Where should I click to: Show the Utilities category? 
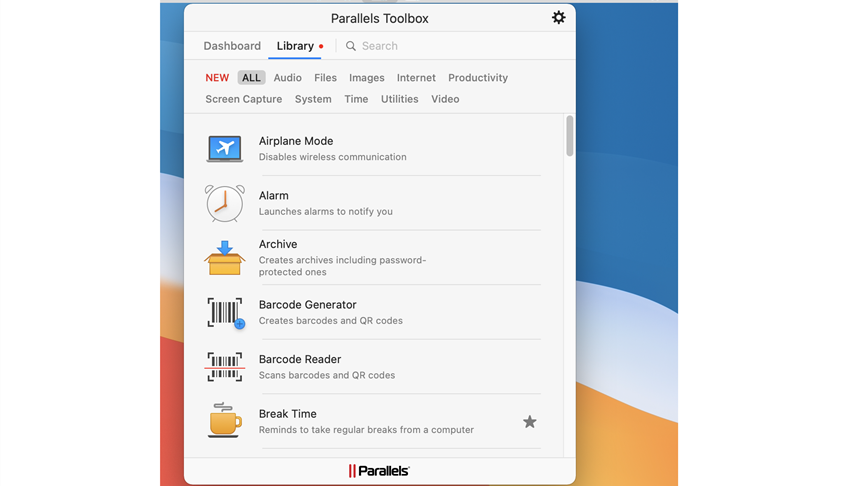[x=399, y=99]
